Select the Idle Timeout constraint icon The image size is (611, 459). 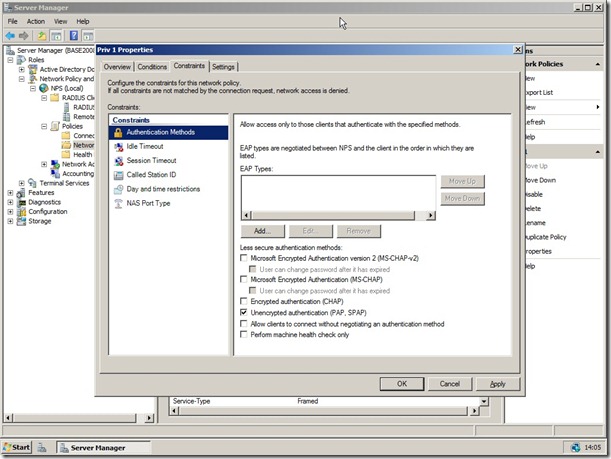point(118,147)
